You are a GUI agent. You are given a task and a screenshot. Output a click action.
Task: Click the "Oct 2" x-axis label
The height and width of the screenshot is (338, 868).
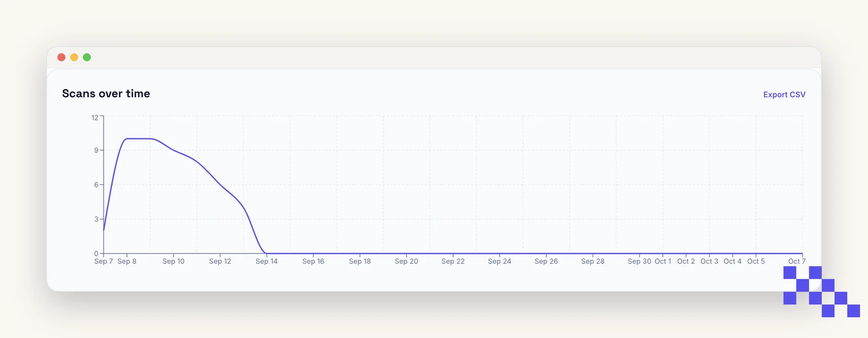pyautogui.click(x=686, y=261)
